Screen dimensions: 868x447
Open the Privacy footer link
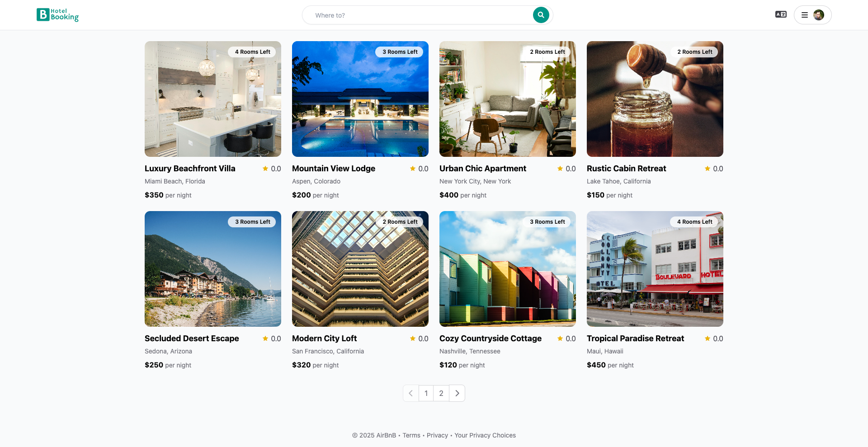tap(437, 435)
